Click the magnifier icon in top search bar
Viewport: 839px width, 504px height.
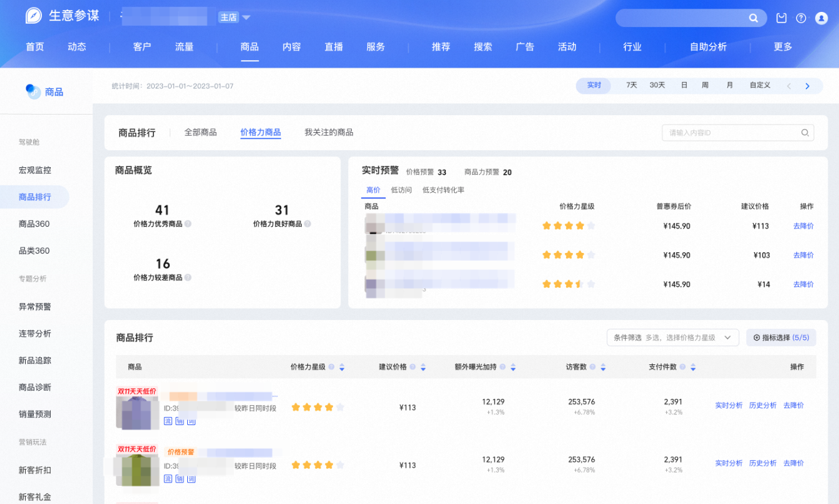[754, 18]
